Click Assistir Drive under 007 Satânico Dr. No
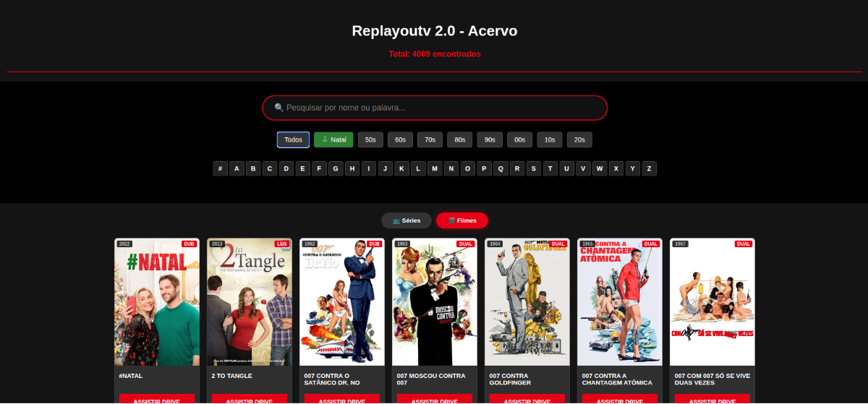 (342, 400)
